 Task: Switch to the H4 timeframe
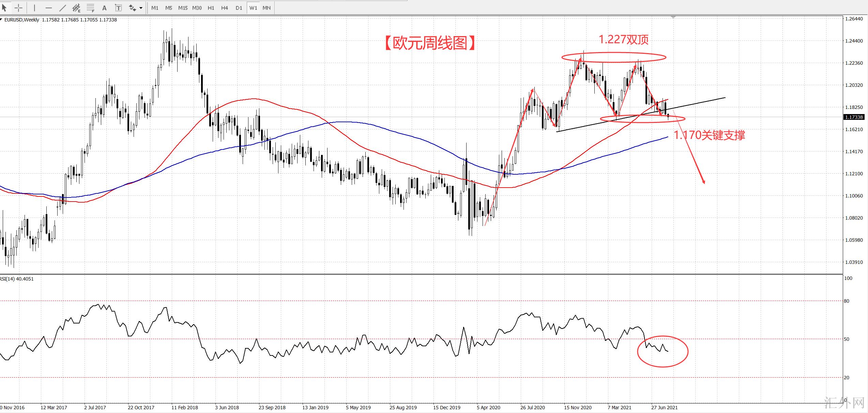224,8
